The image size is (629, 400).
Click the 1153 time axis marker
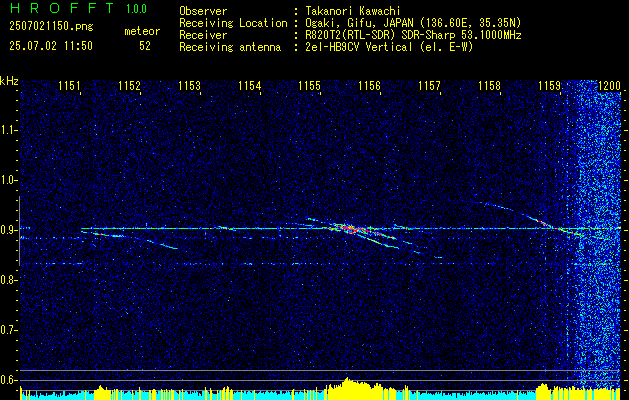point(189,85)
